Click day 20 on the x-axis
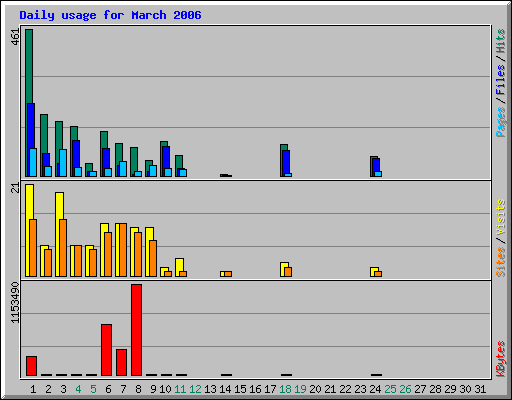512x400 pixels. 315,389
